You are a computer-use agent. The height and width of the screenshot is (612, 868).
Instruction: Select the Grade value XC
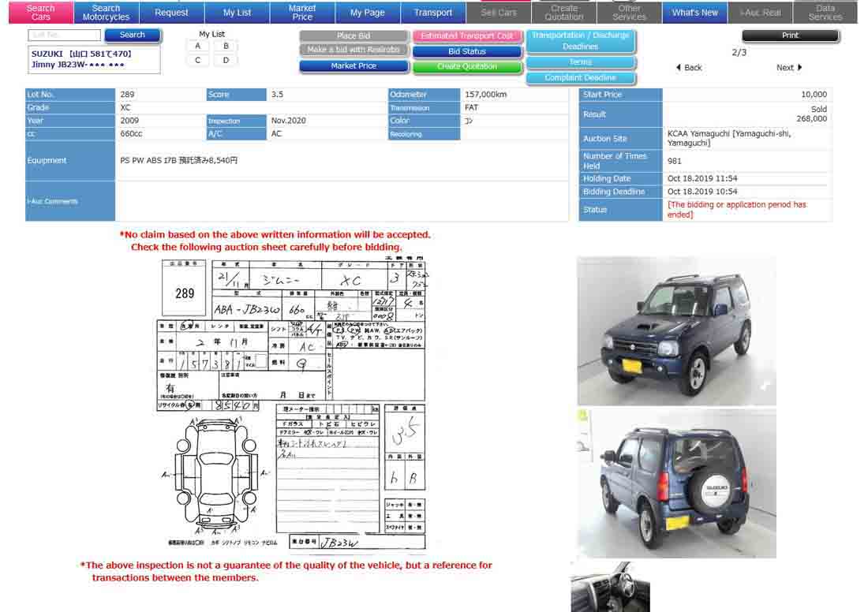tap(125, 108)
